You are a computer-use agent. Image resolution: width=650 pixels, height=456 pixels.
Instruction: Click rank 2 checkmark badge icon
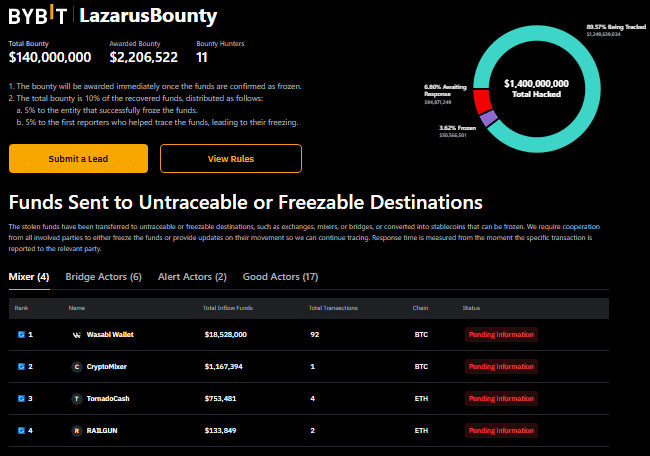click(x=22, y=366)
